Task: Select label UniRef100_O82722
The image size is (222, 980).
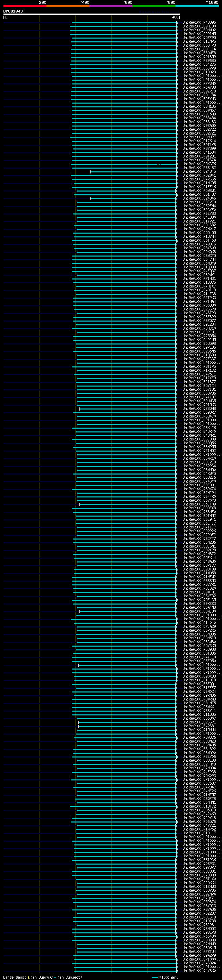Action: (x=199, y=129)
